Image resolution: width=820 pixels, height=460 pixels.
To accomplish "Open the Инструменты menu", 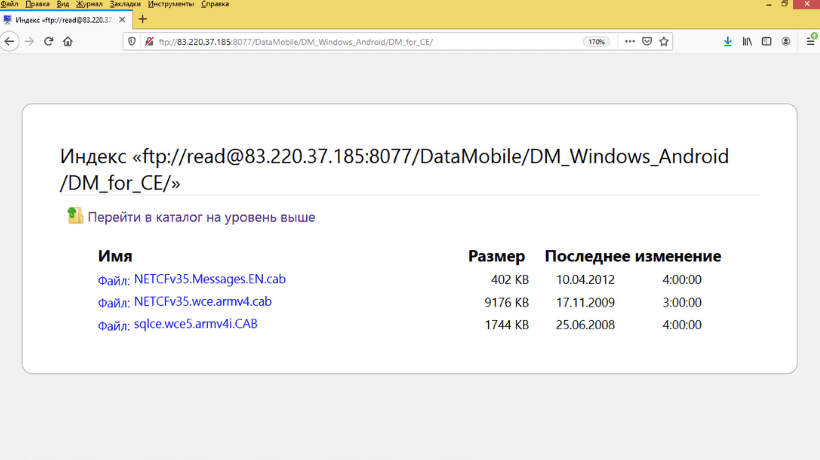I will pyautogui.click(x=170, y=4).
